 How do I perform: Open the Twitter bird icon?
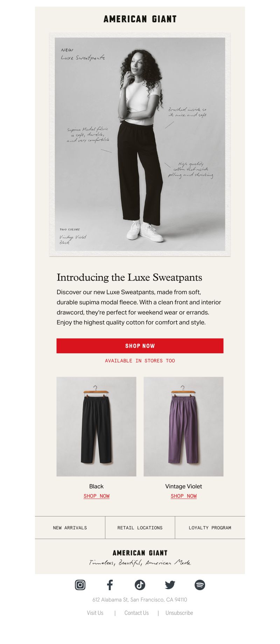170,585
